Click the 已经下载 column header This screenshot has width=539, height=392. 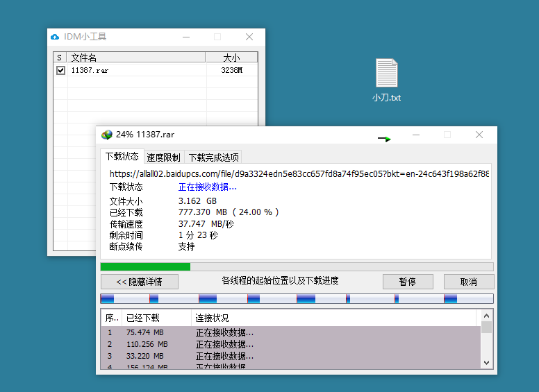[156, 318]
